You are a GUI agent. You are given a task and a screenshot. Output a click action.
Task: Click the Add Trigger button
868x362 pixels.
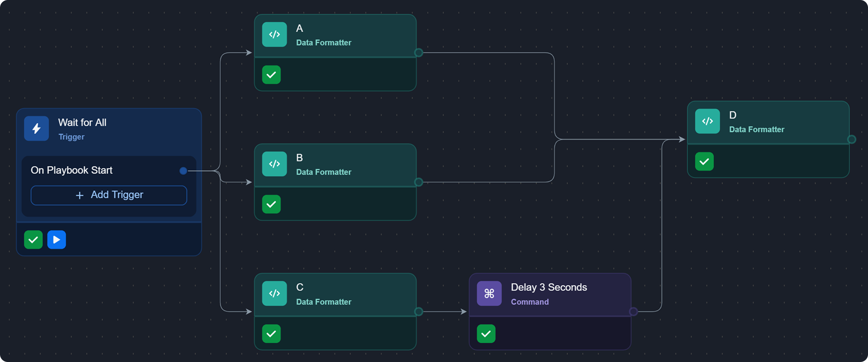pyautogui.click(x=109, y=195)
